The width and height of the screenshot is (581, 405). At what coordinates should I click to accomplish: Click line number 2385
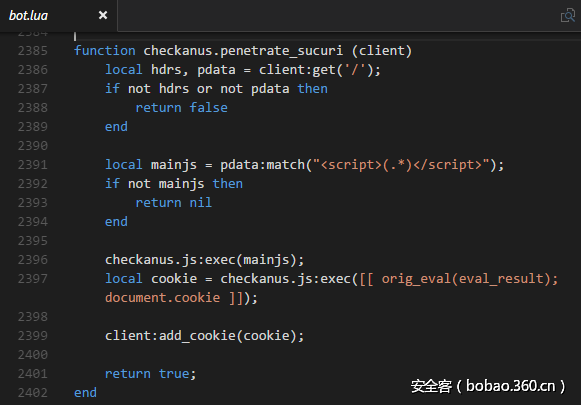click(x=33, y=51)
